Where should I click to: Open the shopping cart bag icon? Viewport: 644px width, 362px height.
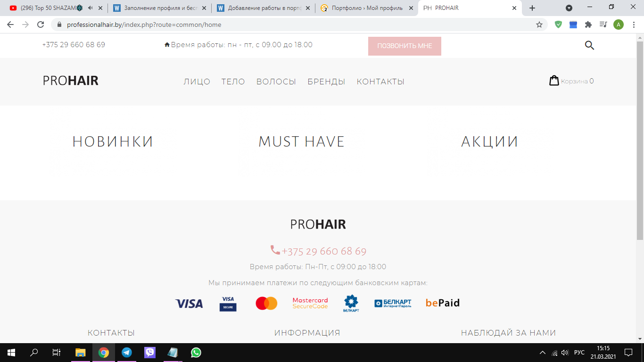click(x=554, y=81)
